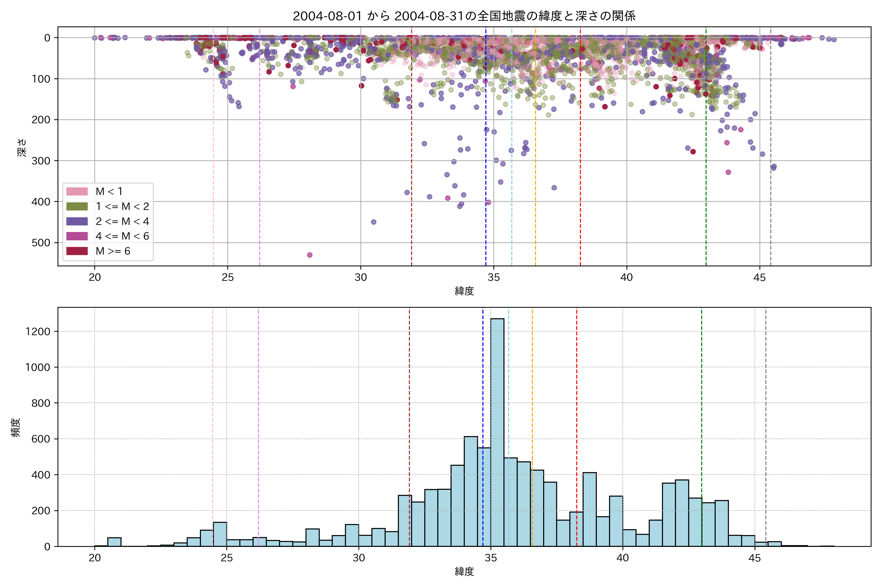Click the lone purple point near depth 450
This screenshot has width=882, height=588.
click(373, 222)
